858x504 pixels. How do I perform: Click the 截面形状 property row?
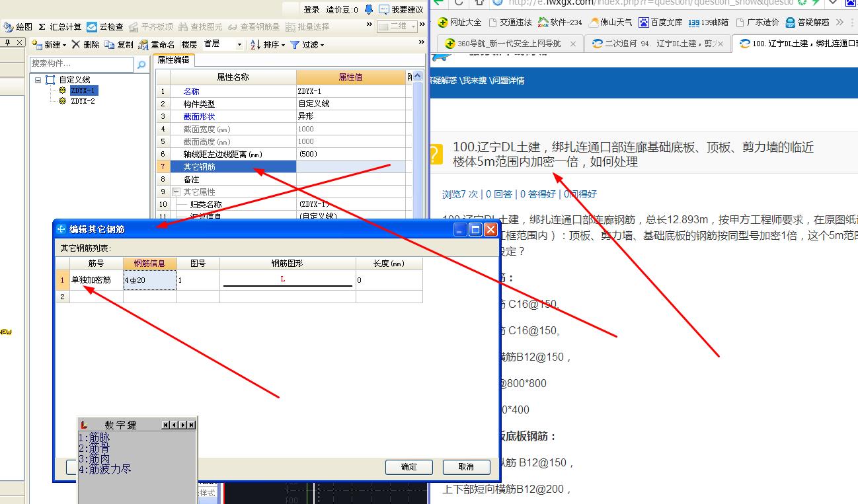[281, 116]
